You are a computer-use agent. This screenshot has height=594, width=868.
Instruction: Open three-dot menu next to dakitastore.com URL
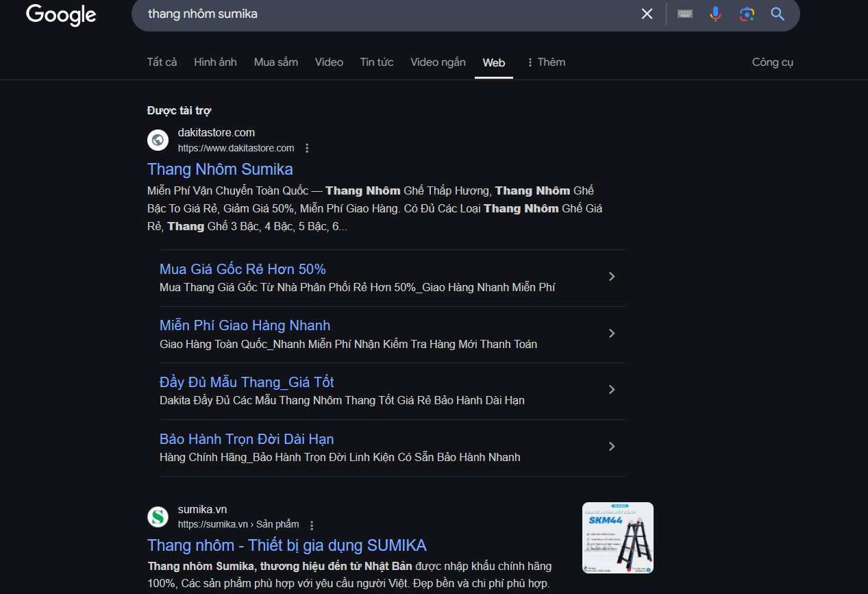(x=307, y=148)
